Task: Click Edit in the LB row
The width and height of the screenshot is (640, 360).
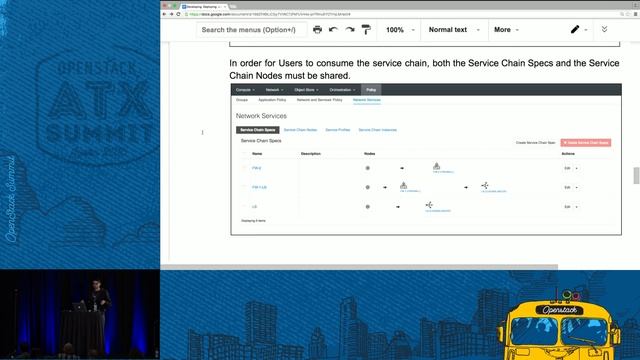Action: [x=567, y=207]
